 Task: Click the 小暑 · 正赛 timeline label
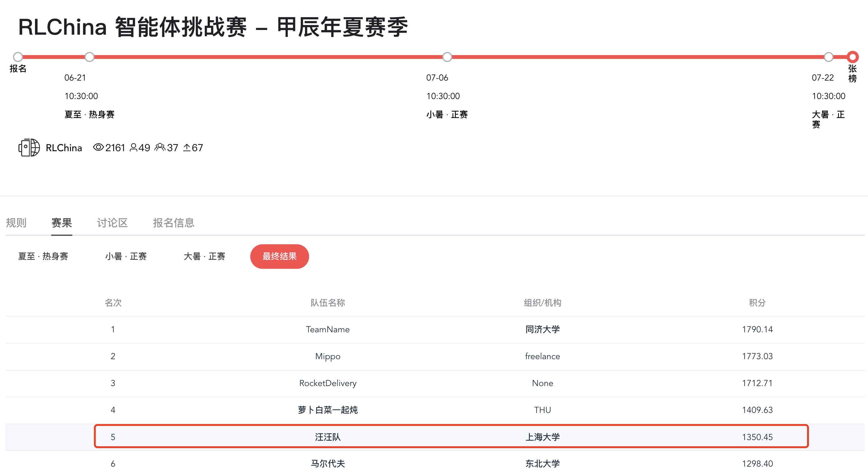click(x=447, y=115)
